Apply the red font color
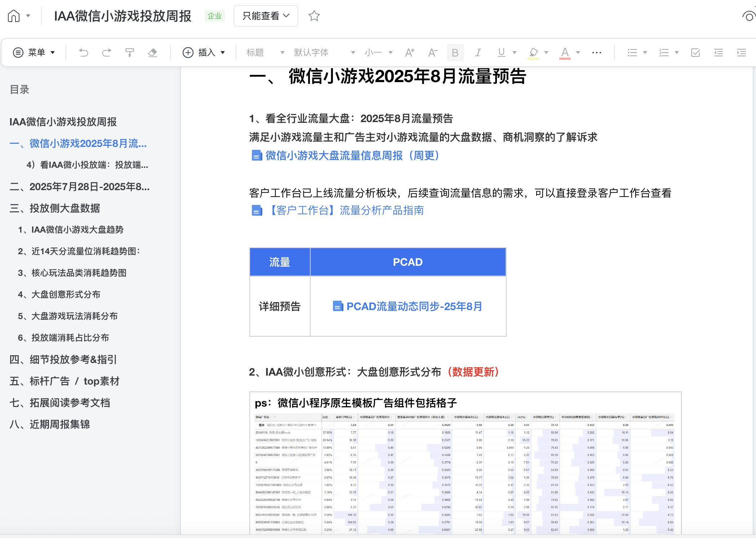The width and height of the screenshot is (756, 538). 565,53
